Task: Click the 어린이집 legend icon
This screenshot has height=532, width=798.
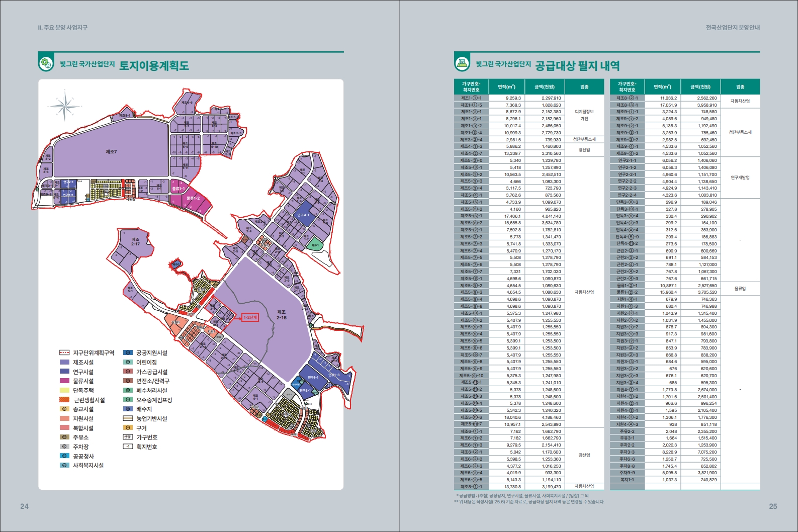Action: tap(128, 362)
